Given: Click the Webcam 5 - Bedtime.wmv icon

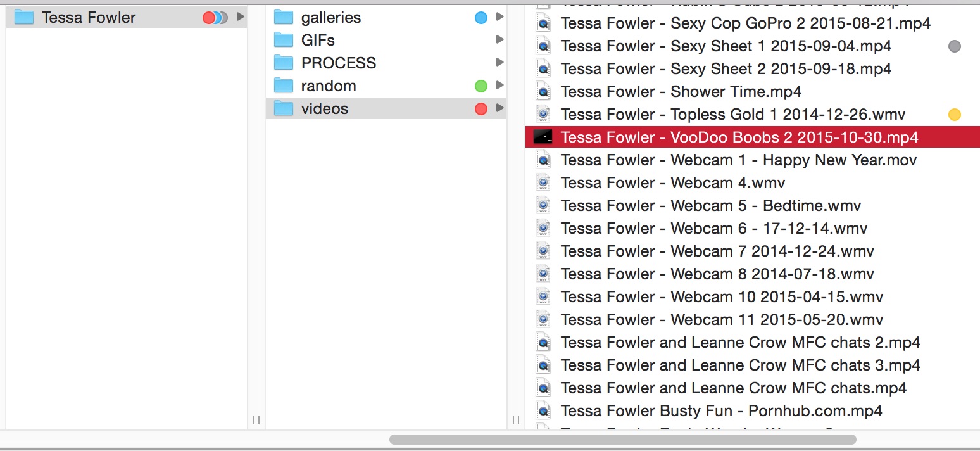Looking at the screenshot, I should pyautogui.click(x=543, y=206).
